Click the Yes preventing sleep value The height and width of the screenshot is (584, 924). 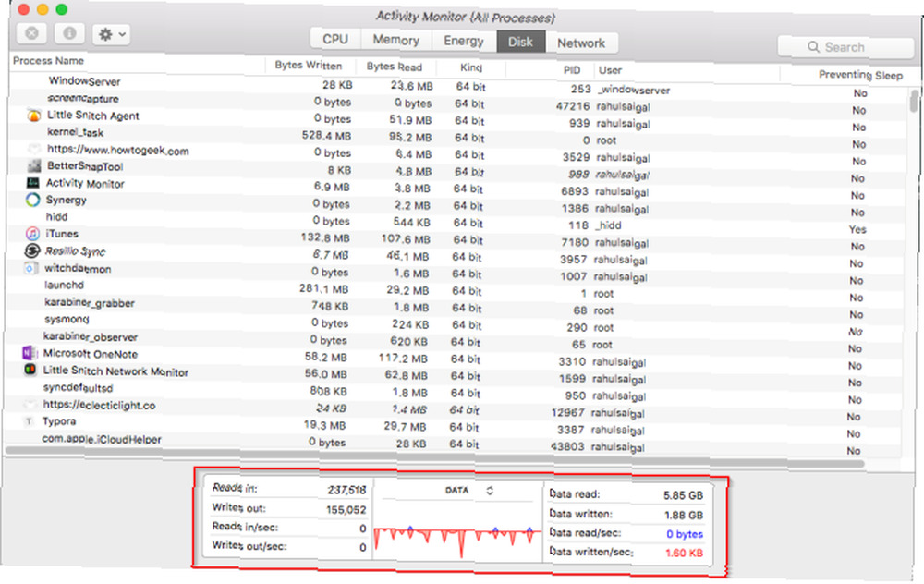tap(857, 229)
